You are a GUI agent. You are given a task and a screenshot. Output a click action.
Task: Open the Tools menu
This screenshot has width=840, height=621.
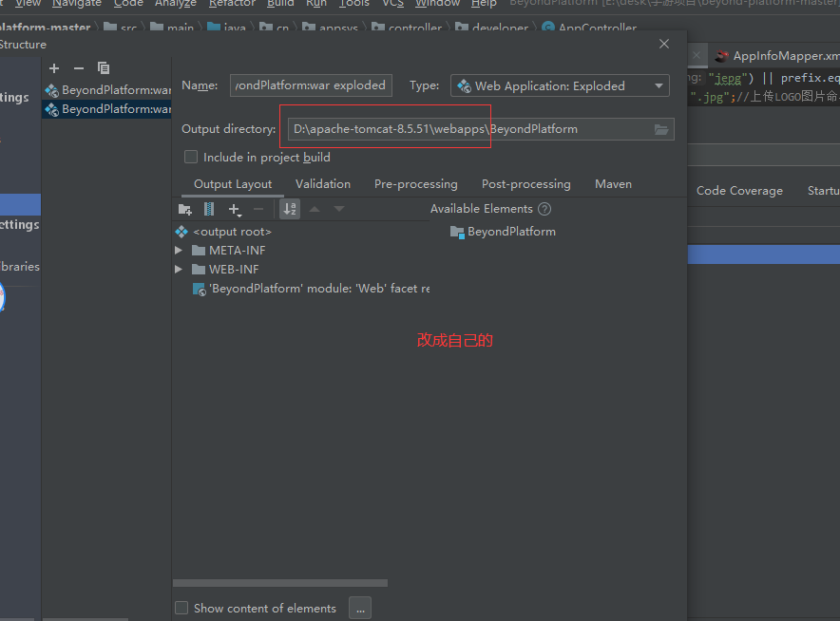click(354, 3)
